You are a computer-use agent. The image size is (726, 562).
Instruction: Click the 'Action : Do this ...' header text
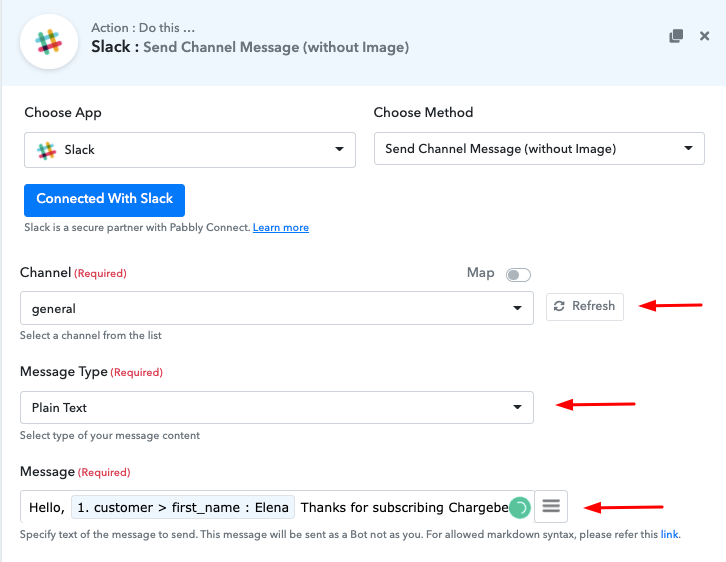(x=143, y=28)
